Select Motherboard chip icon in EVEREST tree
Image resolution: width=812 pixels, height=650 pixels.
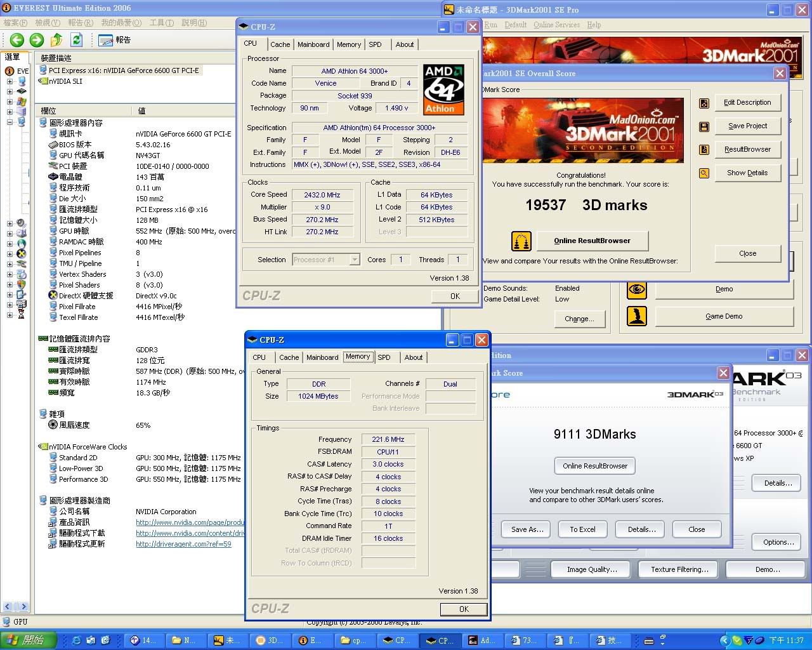tap(22, 91)
